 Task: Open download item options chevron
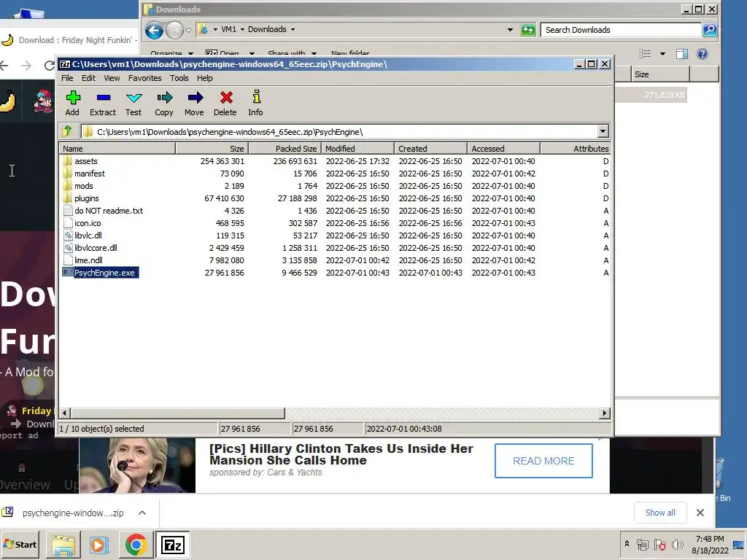click(142, 513)
